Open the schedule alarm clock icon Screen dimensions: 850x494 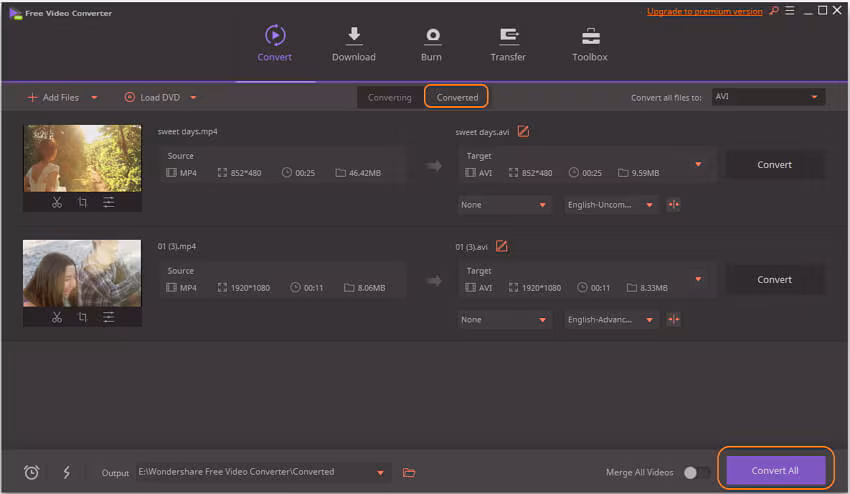[31, 472]
